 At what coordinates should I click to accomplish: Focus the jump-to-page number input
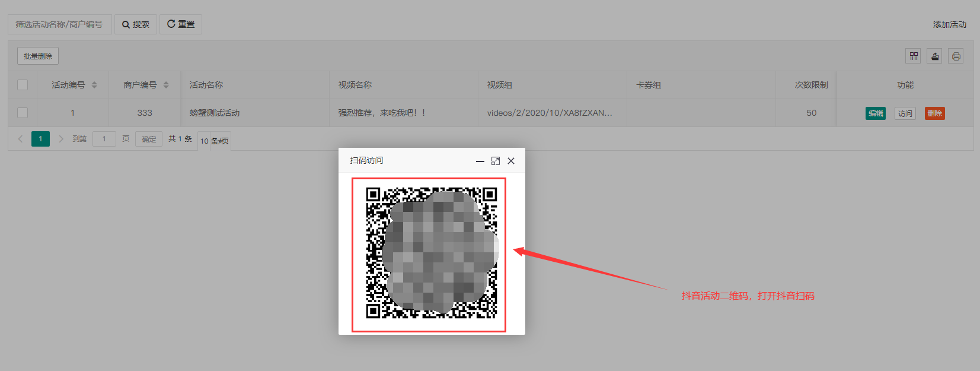click(x=104, y=139)
